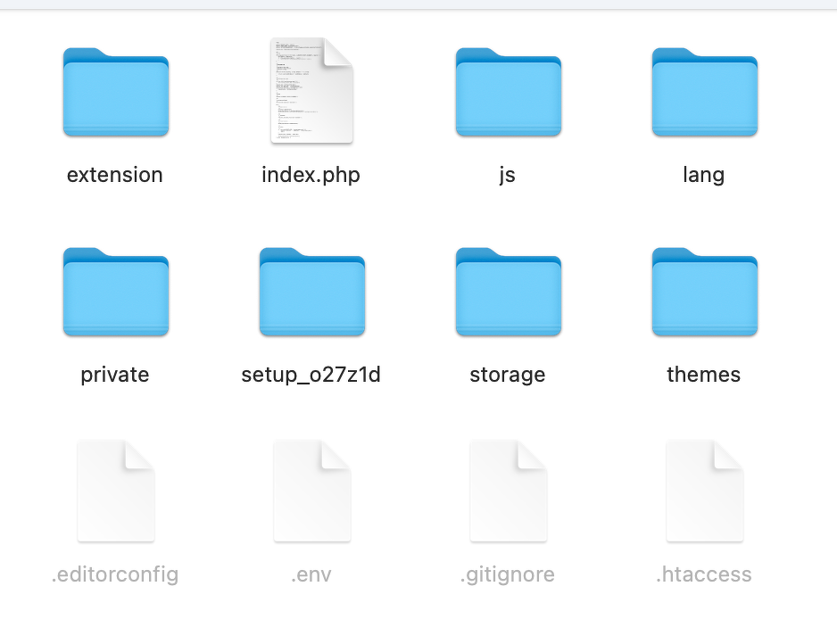Click the .htaccess filename text
837x644 pixels.
[703, 574]
